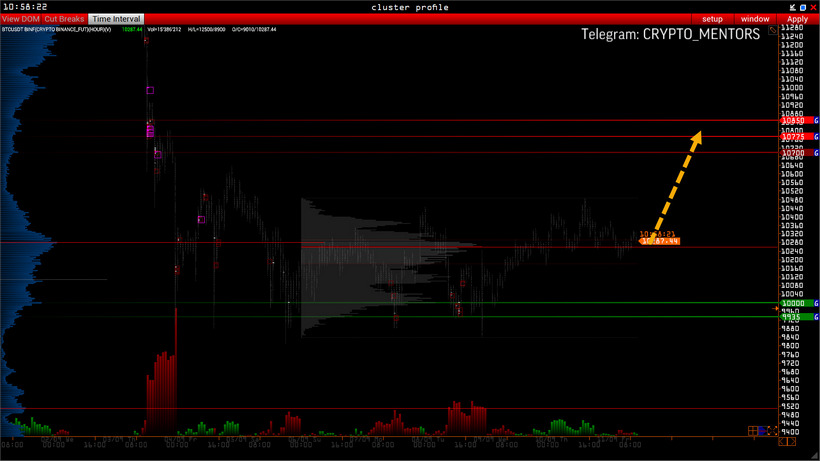This screenshot has height=461, width=820.
Task: Toggle the G flag beside level 10775
Action: [x=816, y=137]
